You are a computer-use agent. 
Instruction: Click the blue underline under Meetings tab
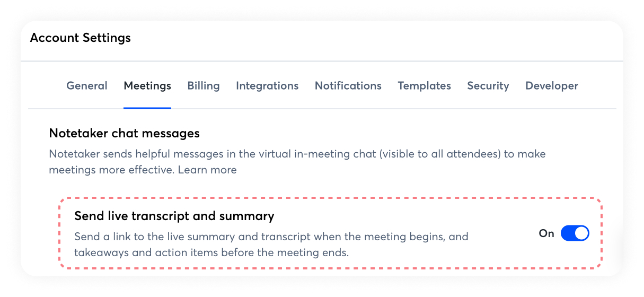(x=147, y=108)
